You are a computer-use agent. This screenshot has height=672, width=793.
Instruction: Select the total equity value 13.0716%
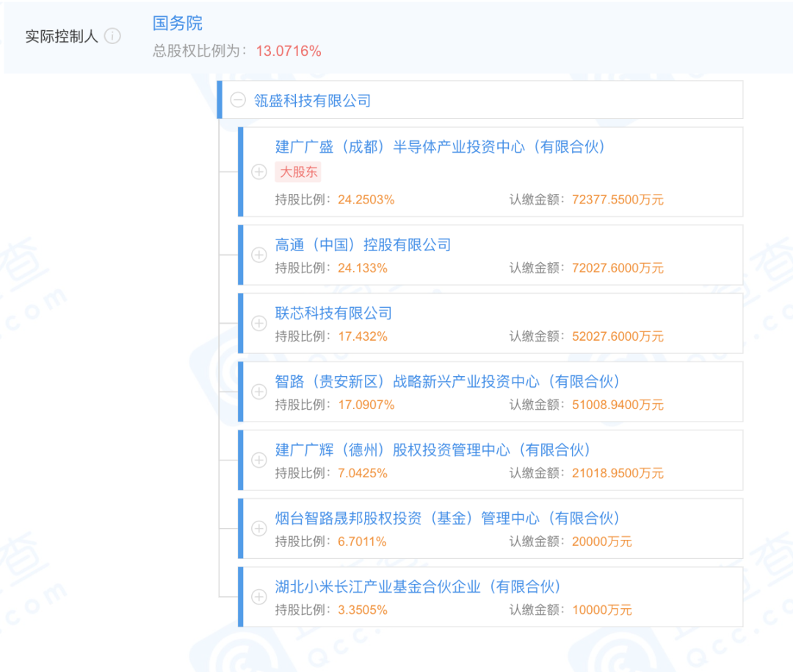pos(289,51)
